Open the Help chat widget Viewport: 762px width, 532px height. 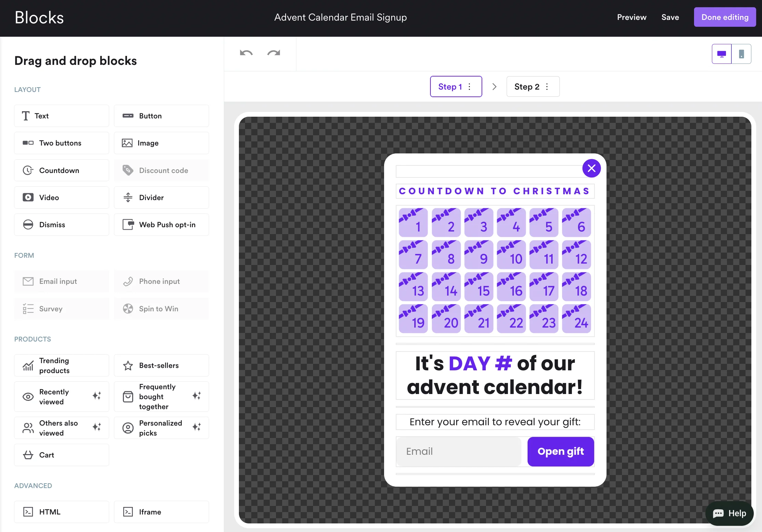coord(729,513)
